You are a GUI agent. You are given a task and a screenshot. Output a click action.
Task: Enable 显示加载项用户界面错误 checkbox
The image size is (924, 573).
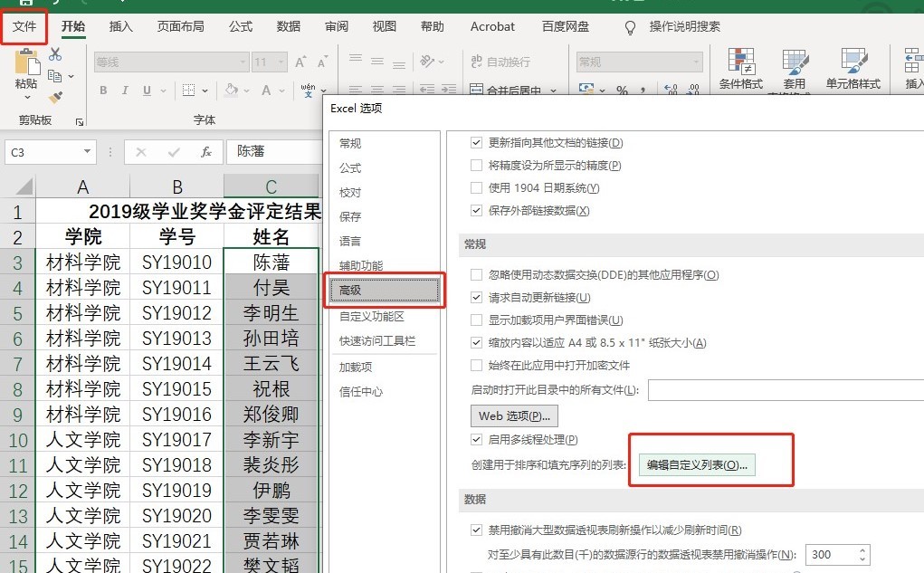pyautogui.click(x=476, y=320)
